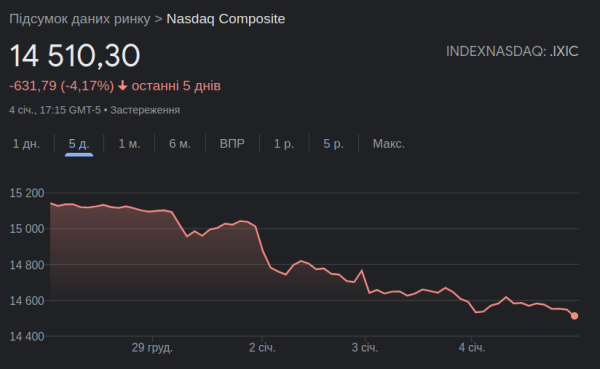Click the 15 000 y-axis label
The width and height of the screenshot is (600, 369).
coord(27,229)
